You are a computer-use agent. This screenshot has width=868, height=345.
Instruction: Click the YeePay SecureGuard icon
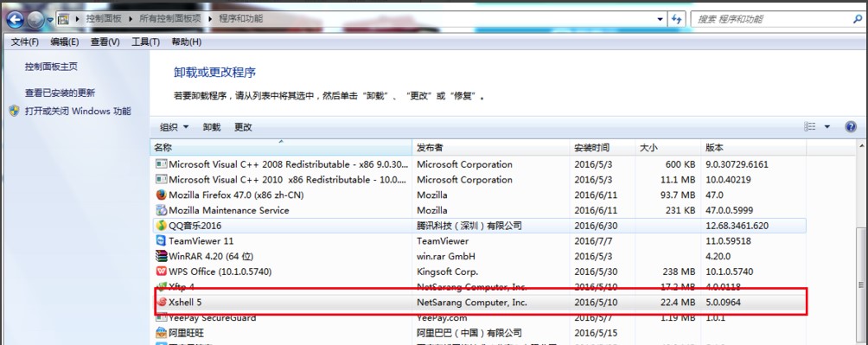click(161, 318)
